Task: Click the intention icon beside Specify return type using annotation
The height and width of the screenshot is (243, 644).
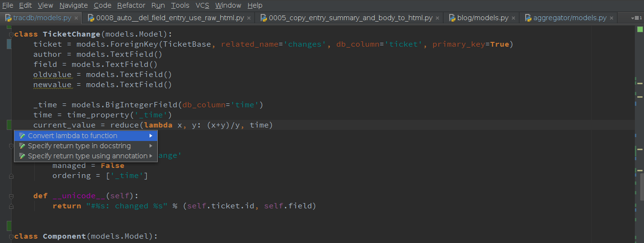Action: (x=22, y=156)
